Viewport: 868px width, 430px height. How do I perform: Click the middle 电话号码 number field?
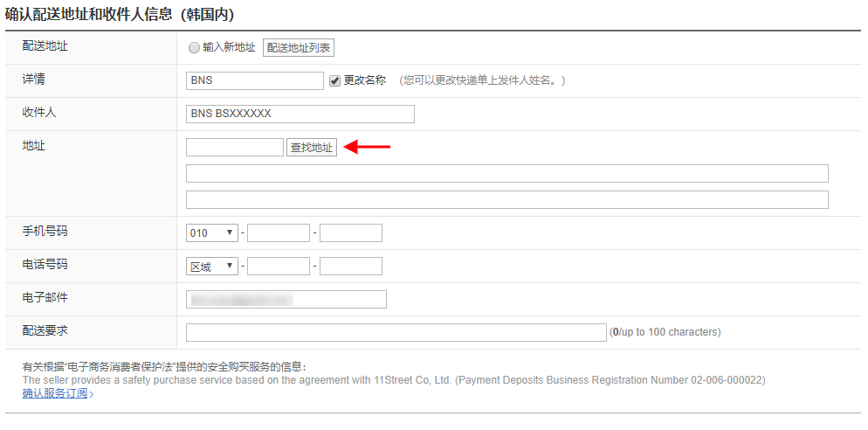[x=279, y=267]
